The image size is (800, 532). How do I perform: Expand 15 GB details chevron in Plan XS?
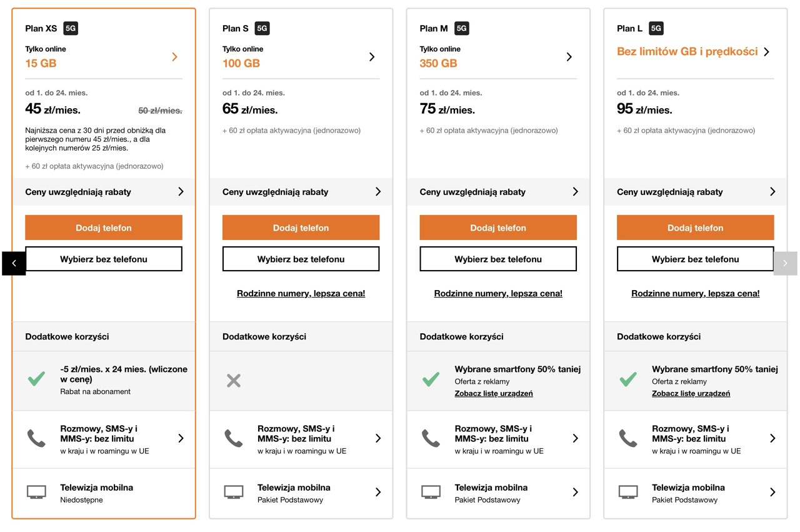click(x=174, y=57)
